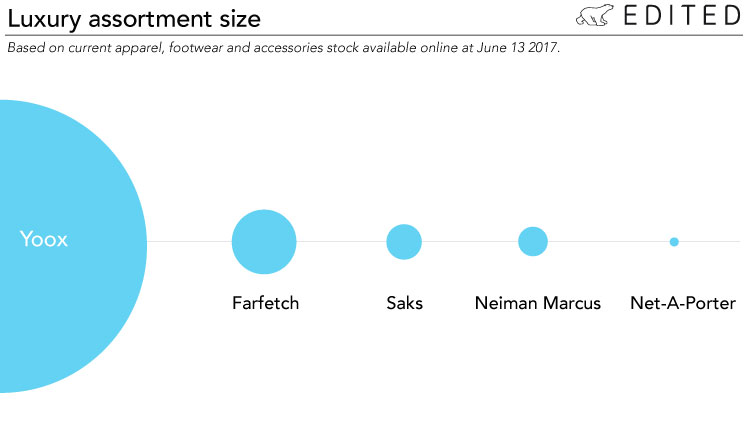Click the Yoox label text
749x432 pixels.
43,239
